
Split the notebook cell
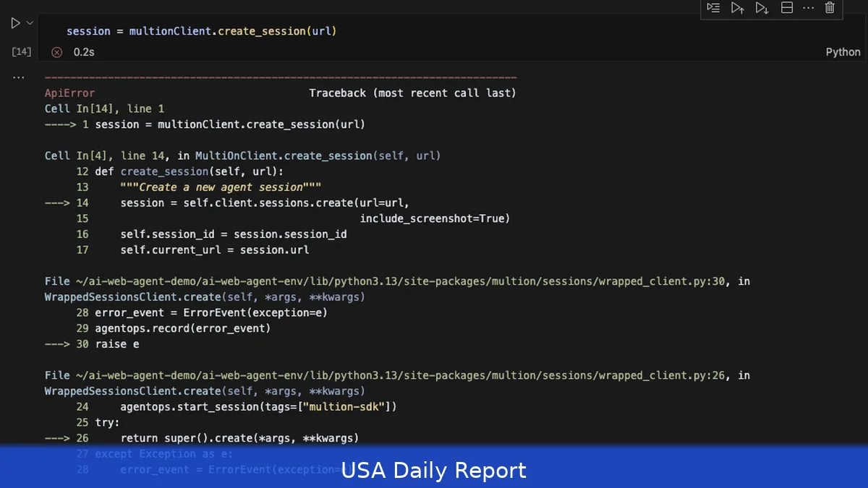[x=786, y=8]
